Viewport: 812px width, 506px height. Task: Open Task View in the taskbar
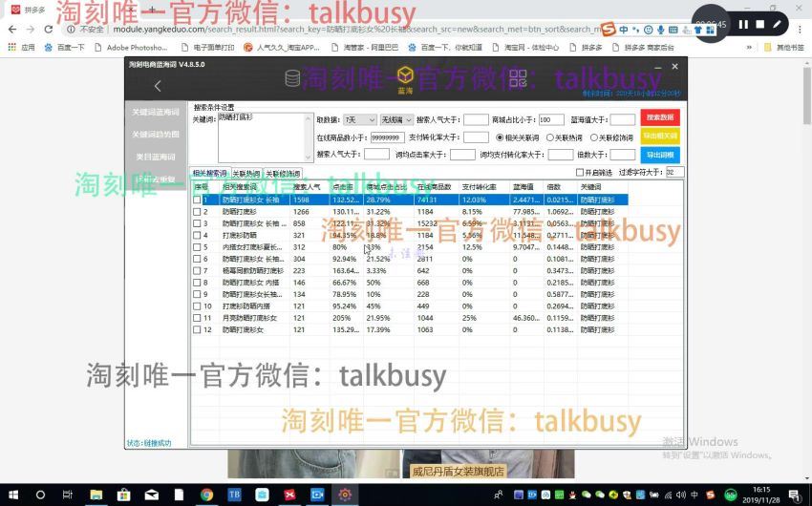pos(68,495)
